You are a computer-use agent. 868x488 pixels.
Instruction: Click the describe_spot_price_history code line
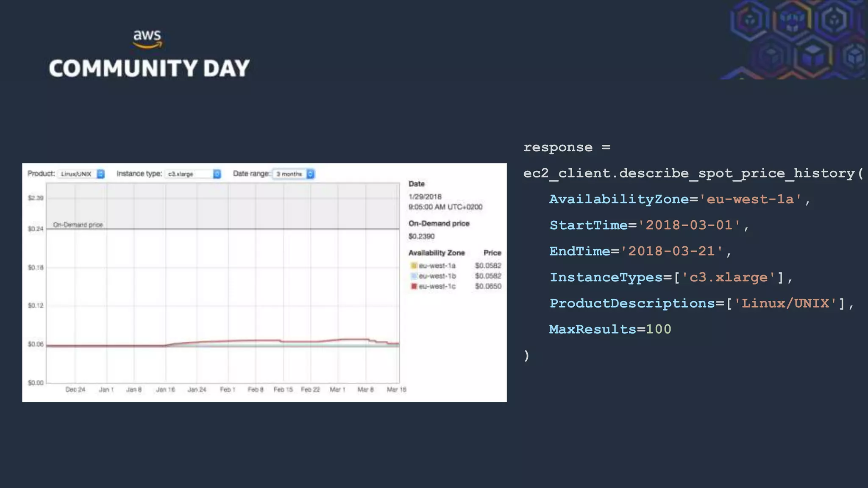(x=693, y=173)
